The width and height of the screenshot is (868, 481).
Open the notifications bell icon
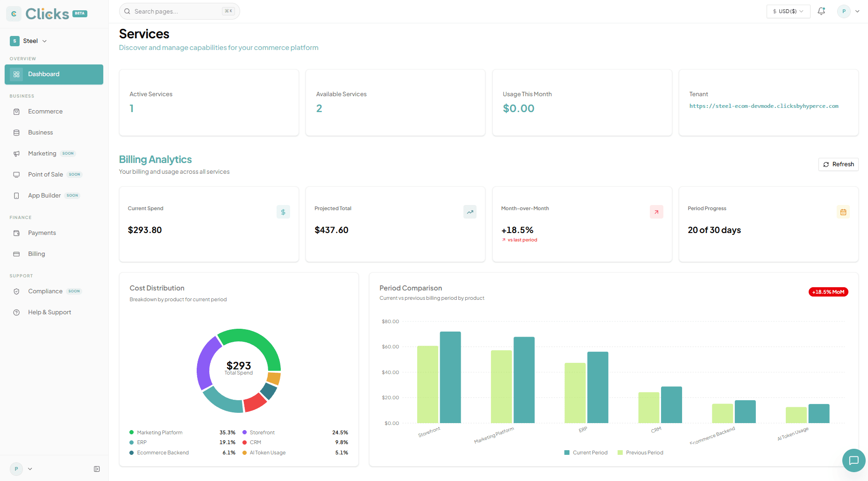(821, 11)
